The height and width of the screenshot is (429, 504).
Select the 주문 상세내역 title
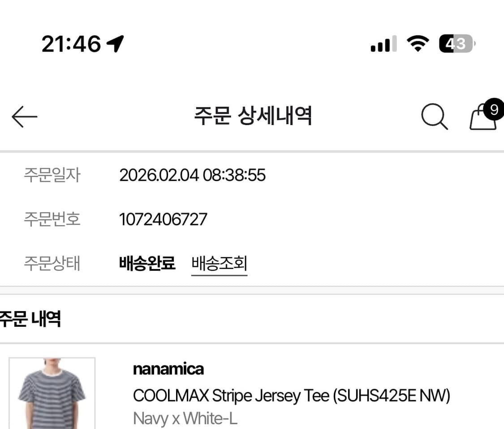(254, 116)
